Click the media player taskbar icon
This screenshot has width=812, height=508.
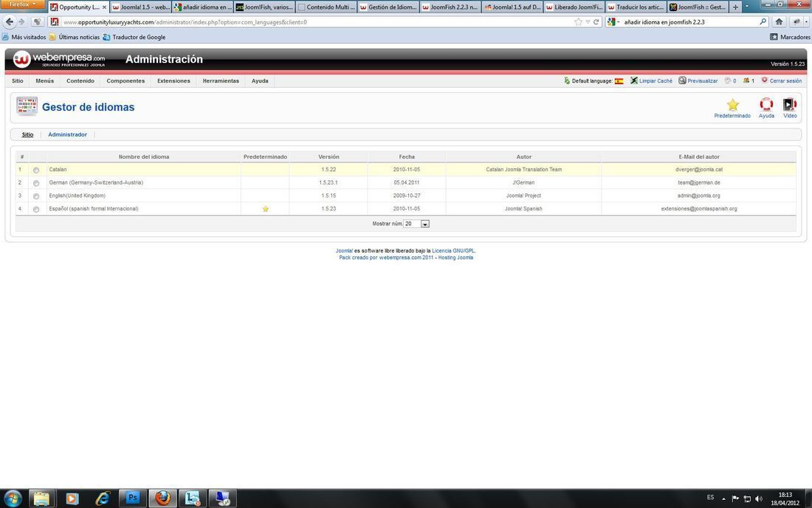[72, 498]
